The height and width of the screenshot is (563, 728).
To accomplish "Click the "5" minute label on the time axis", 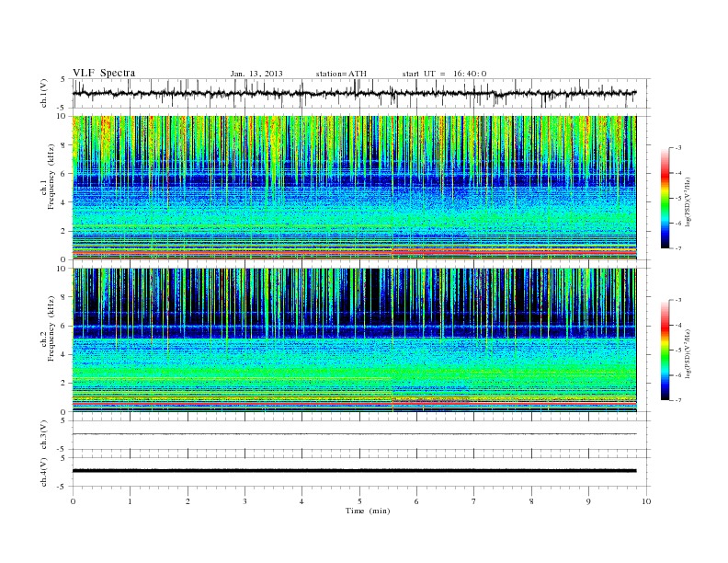I will [359, 501].
